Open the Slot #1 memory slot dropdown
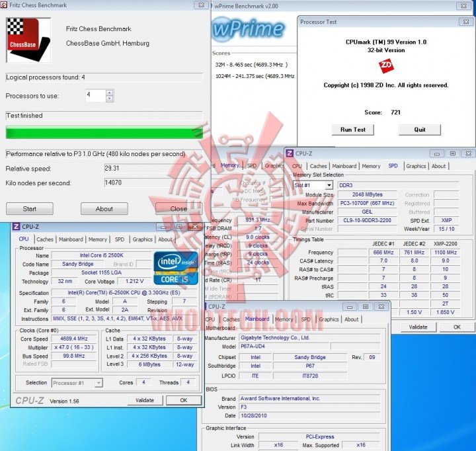This screenshot has width=476, height=451. coord(329,185)
